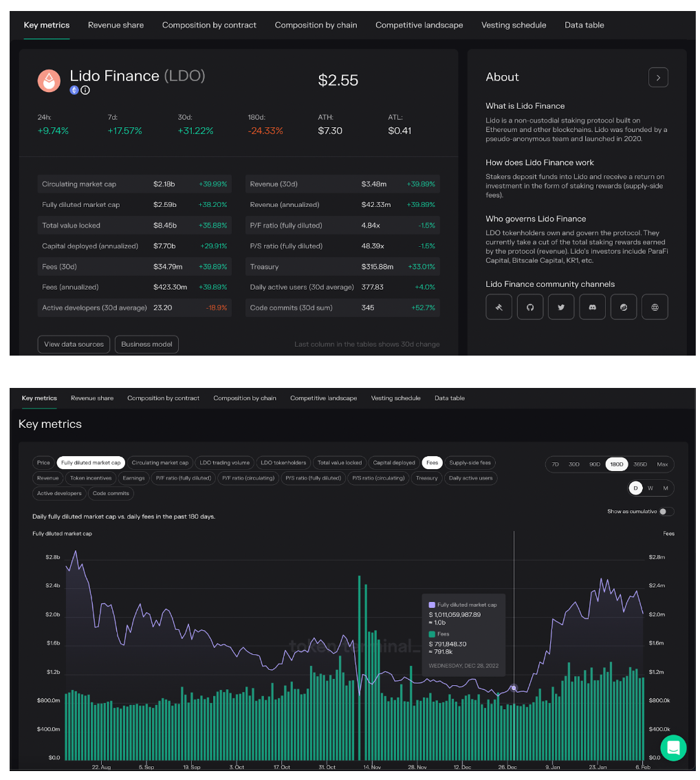Screen dimensions: 700x780
Task: Open Composition by chain tab above Lido header
Action: tap(316, 25)
